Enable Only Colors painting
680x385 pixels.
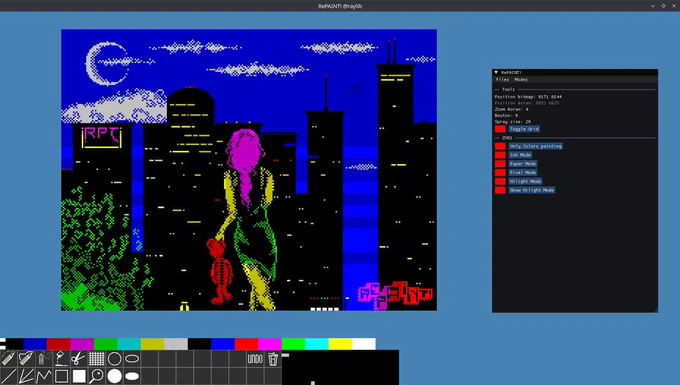pos(536,146)
